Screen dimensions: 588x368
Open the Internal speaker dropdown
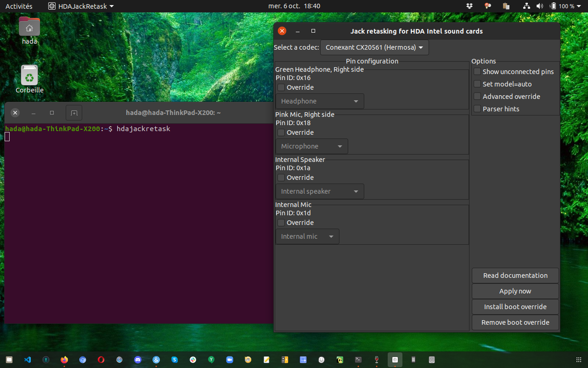coord(320,191)
